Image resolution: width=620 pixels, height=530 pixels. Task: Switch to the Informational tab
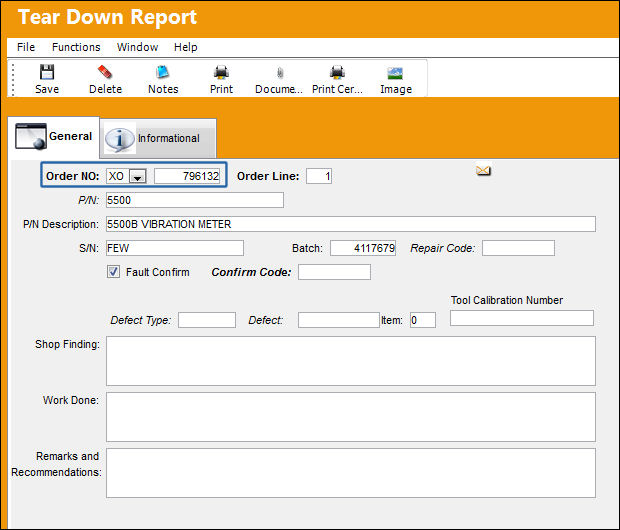pos(158,138)
